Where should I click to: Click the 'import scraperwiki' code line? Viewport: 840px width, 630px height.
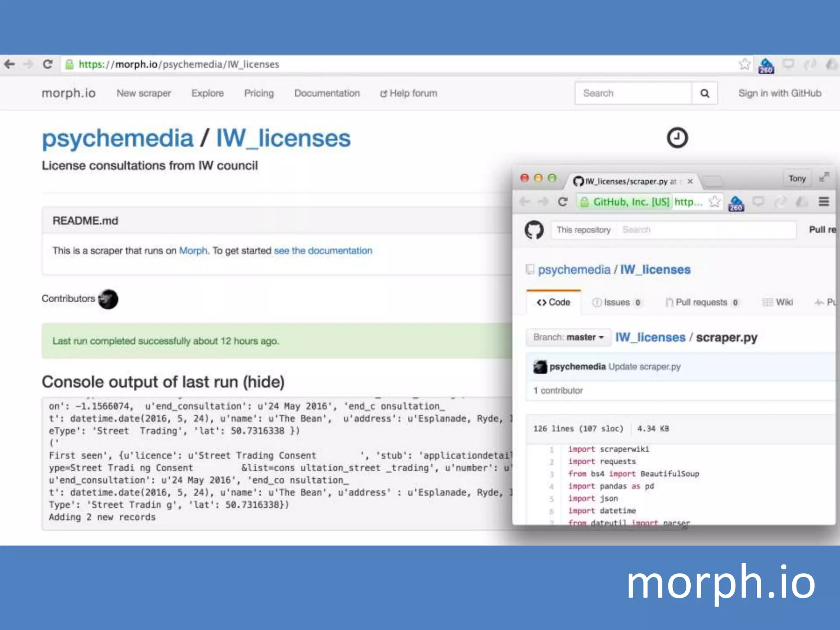(x=609, y=449)
